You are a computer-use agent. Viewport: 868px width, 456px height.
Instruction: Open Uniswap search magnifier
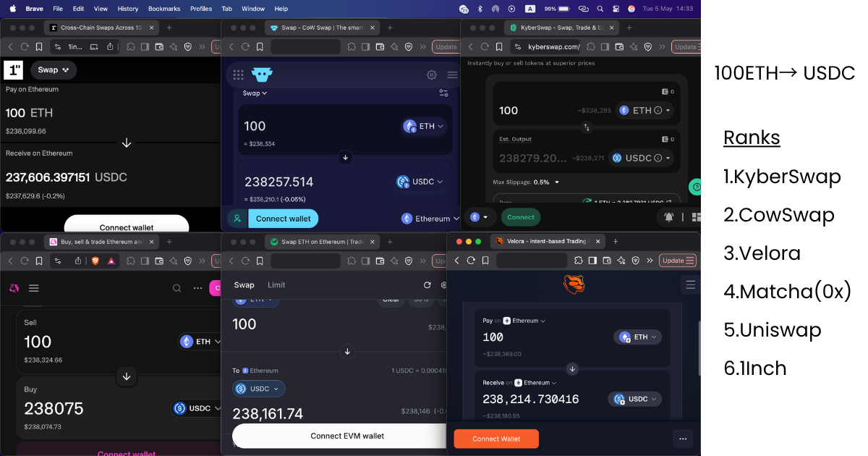[176, 288]
